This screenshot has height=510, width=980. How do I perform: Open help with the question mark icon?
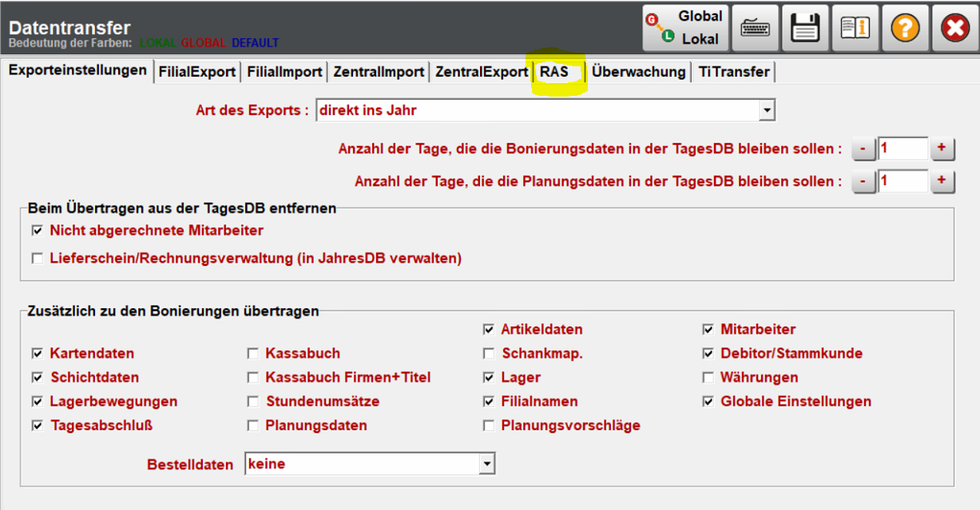[905, 28]
